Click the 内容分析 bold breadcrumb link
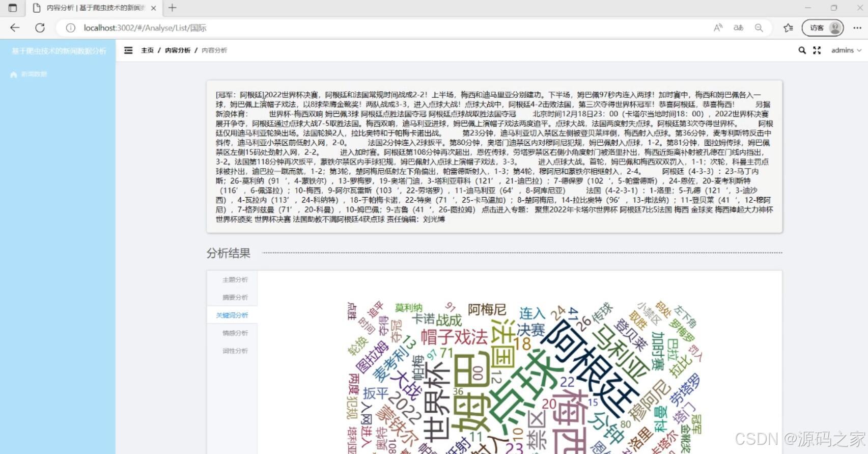 click(177, 50)
